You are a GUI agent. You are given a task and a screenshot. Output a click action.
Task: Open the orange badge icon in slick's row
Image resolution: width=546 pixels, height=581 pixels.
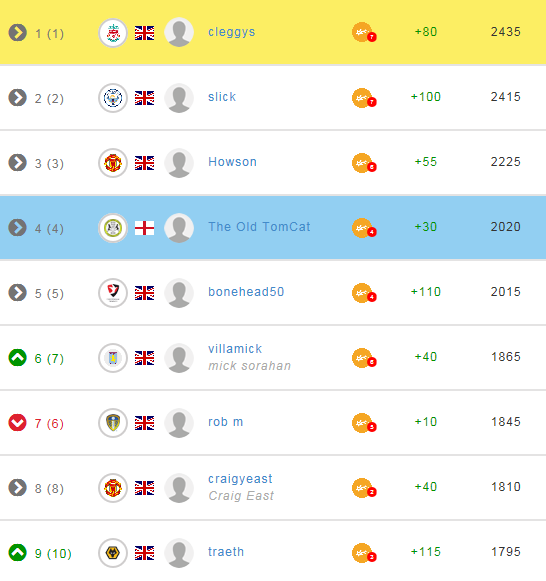click(x=364, y=98)
